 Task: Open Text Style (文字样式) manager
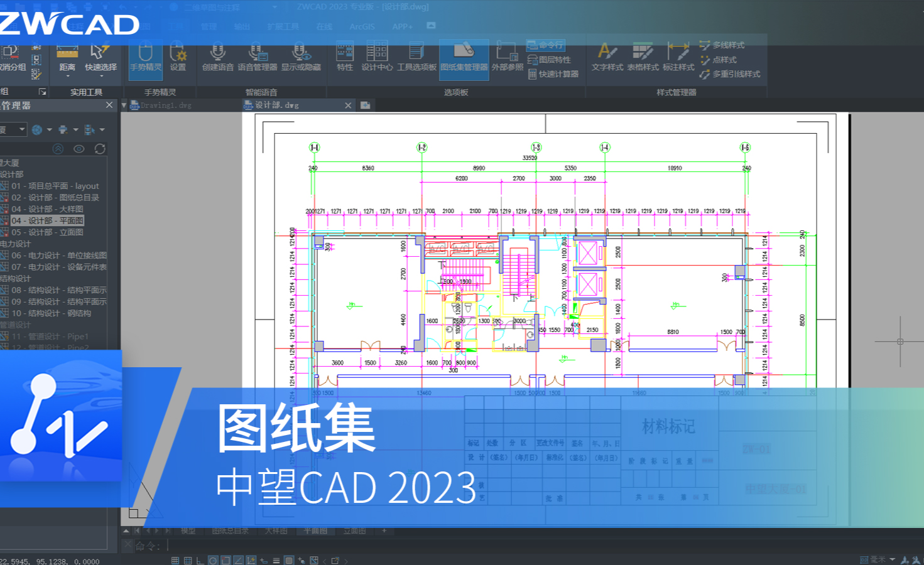607,56
